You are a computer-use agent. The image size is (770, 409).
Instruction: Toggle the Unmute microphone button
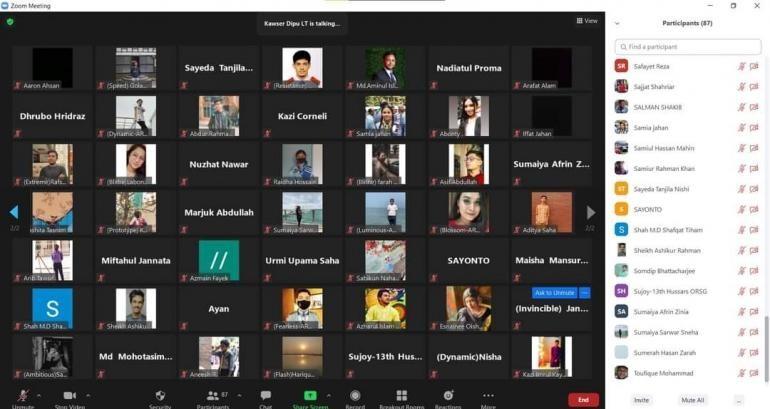pyautogui.click(x=22, y=397)
